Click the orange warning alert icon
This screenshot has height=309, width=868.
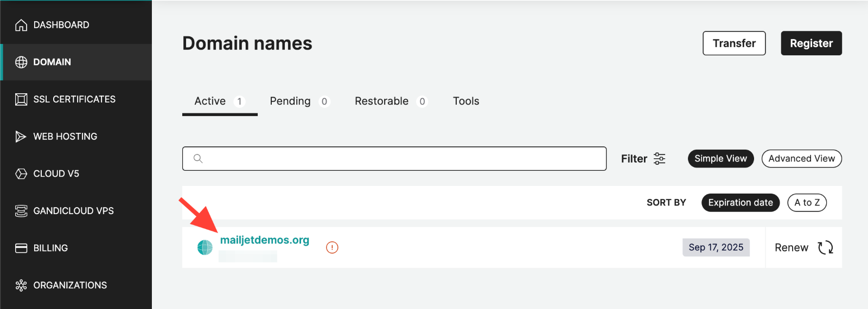pyautogui.click(x=332, y=248)
